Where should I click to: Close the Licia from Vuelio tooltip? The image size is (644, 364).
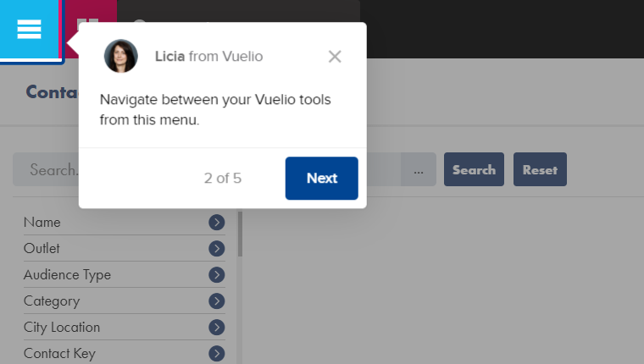[335, 57]
